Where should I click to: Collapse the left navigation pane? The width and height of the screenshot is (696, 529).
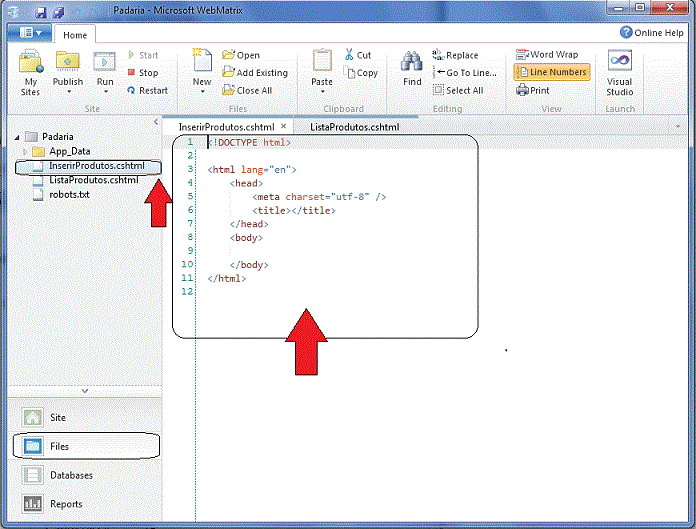[x=155, y=122]
